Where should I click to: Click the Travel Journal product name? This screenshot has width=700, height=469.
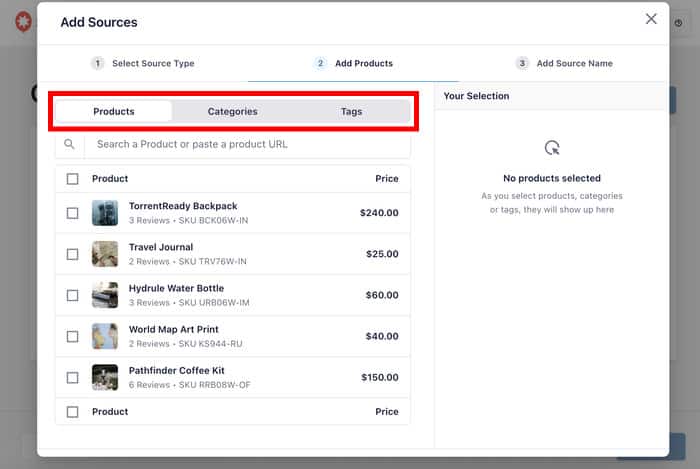click(161, 247)
